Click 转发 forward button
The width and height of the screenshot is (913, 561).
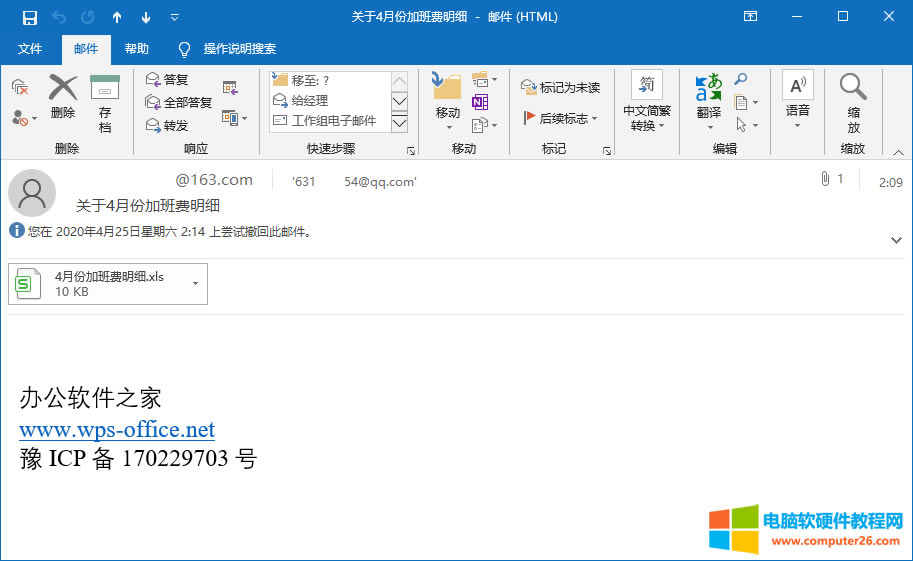click(167, 125)
